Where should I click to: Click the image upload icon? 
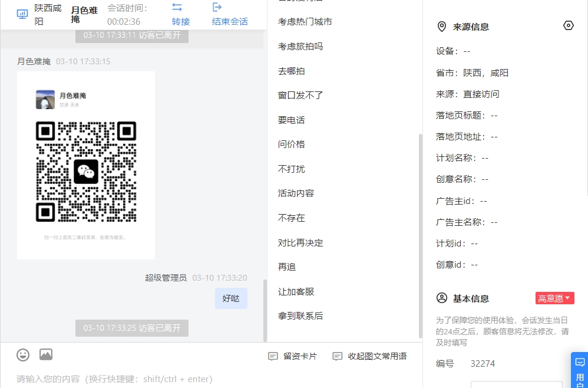pyautogui.click(x=46, y=354)
